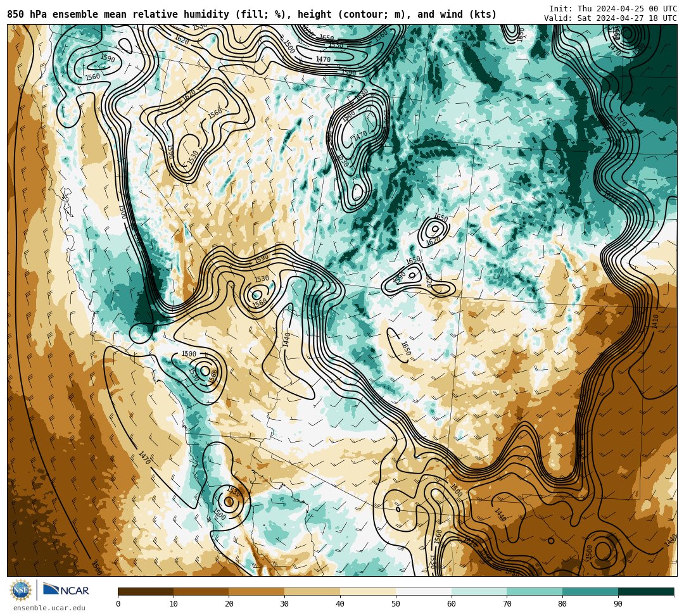Click the plot title about 850 hPa humidity
The width and height of the screenshot is (684, 616).
click(251, 15)
